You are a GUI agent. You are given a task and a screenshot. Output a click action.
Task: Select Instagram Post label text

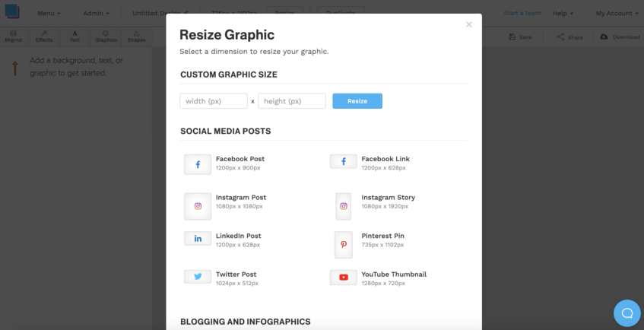point(241,197)
